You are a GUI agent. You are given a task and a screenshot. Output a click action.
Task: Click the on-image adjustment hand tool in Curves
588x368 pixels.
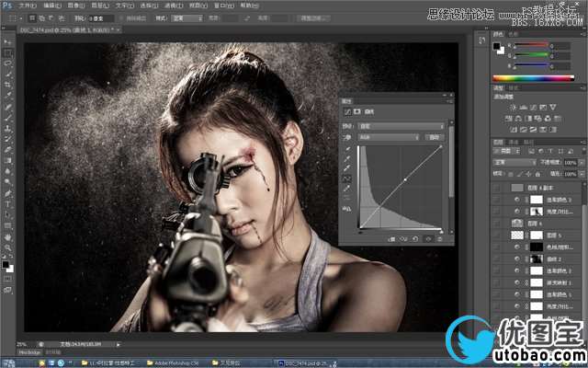[x=347, y=135]
